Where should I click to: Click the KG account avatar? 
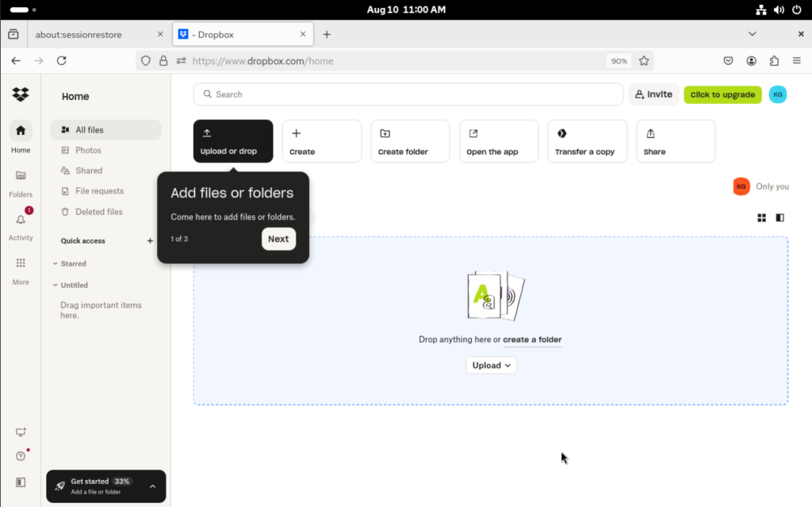777,94
